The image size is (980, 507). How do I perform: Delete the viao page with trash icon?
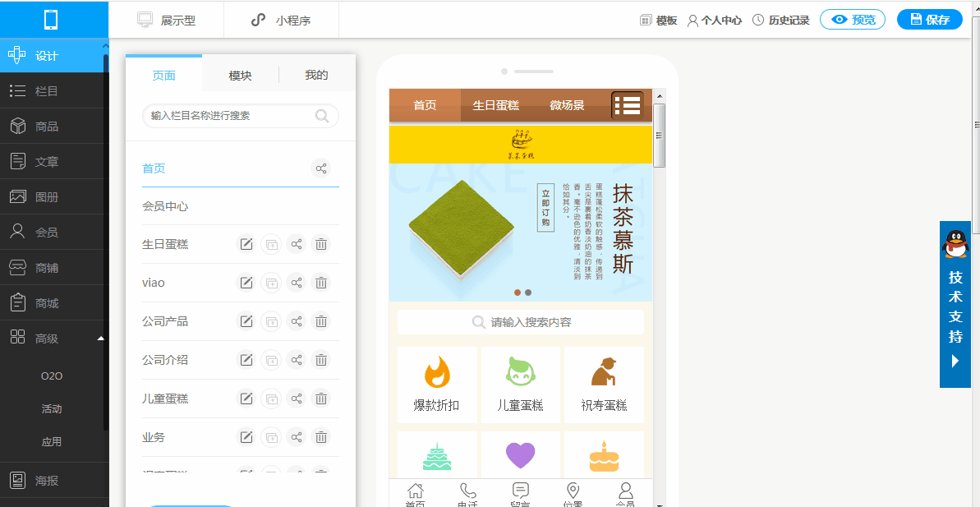tap(320, 283)
